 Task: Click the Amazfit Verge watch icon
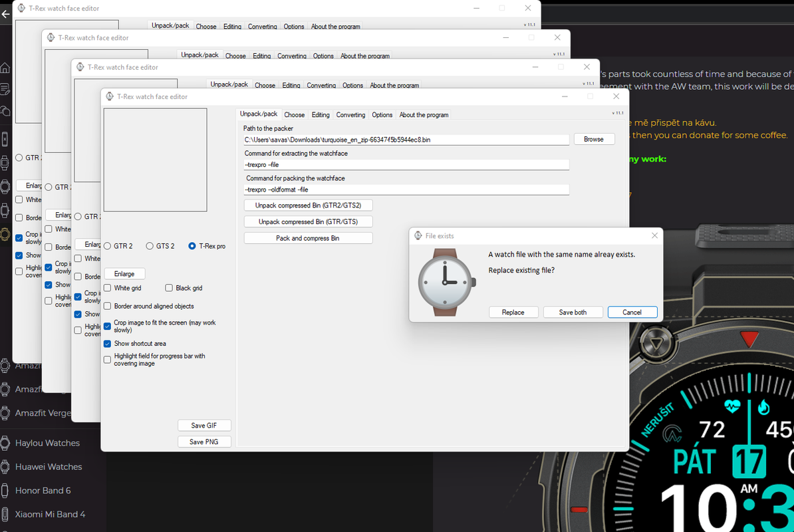5,413
